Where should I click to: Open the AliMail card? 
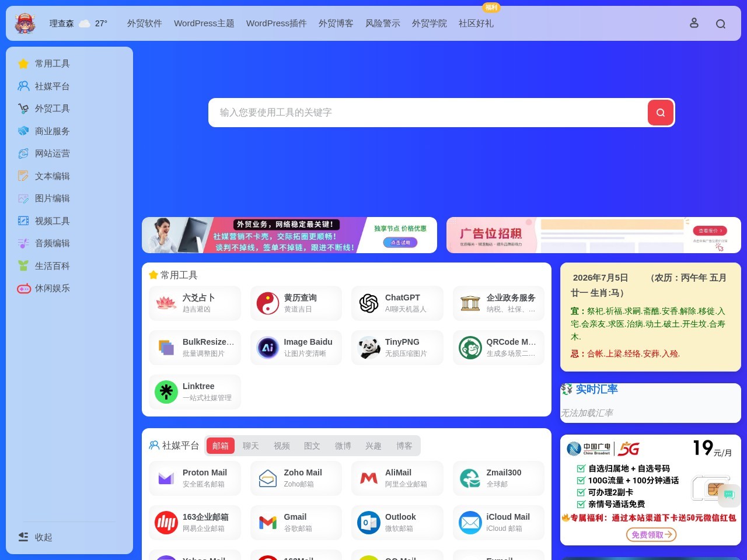click(x=397, y=478)
